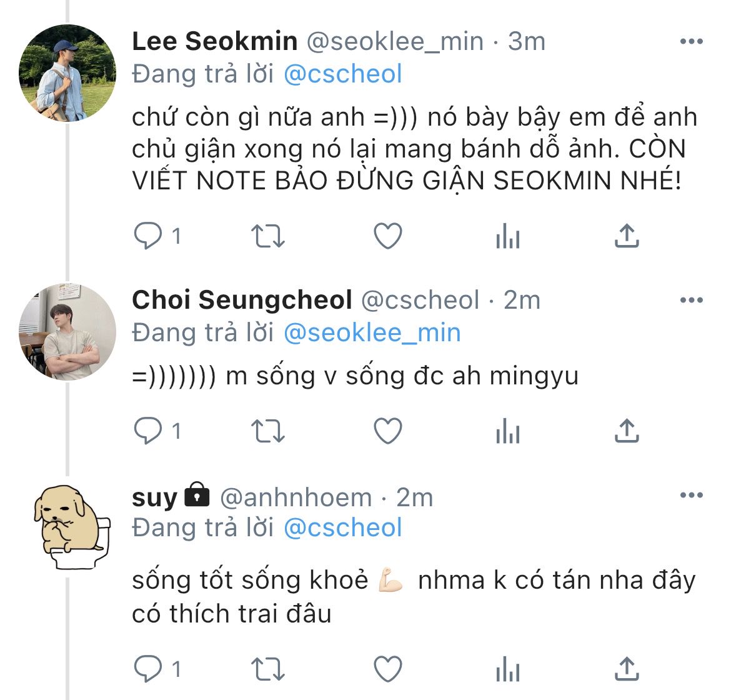Retweet Lee Seokmin's reply

(267, 236)
